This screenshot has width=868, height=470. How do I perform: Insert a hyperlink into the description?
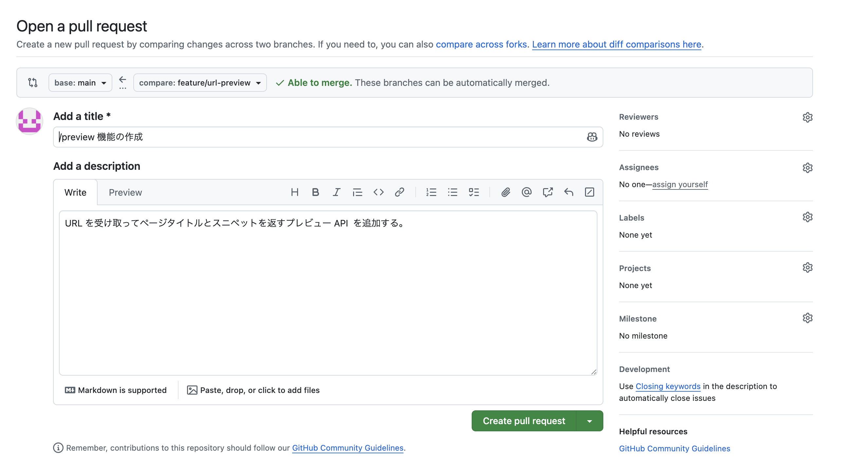pos(400,192)
